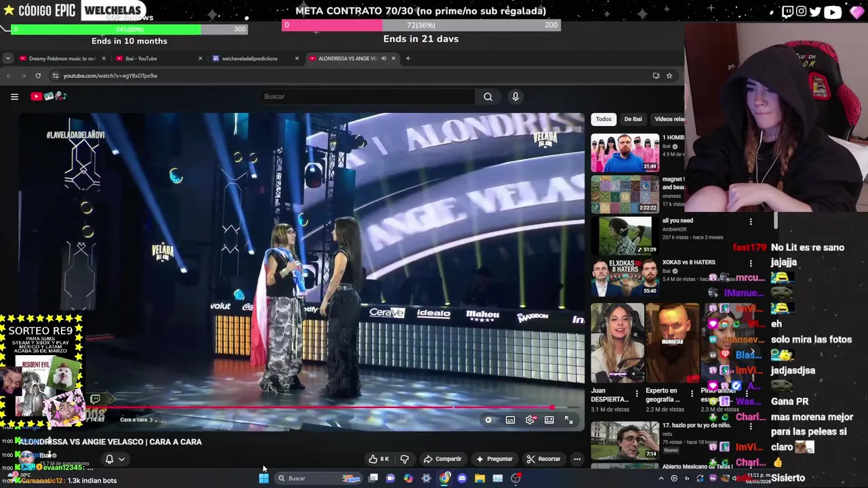Click the youtube.com address bar URL
The height and width of the screenshot is (488, 868).
click(111, 76)
